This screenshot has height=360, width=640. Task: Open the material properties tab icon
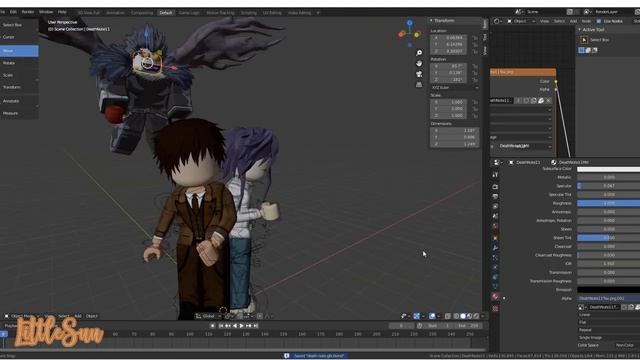click(x=495, y=297)
